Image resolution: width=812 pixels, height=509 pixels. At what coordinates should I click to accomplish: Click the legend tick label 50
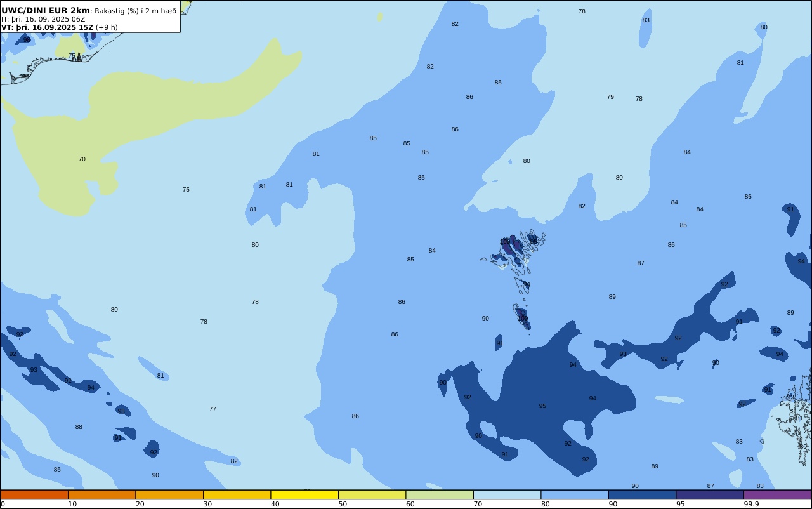pos(343,504)
